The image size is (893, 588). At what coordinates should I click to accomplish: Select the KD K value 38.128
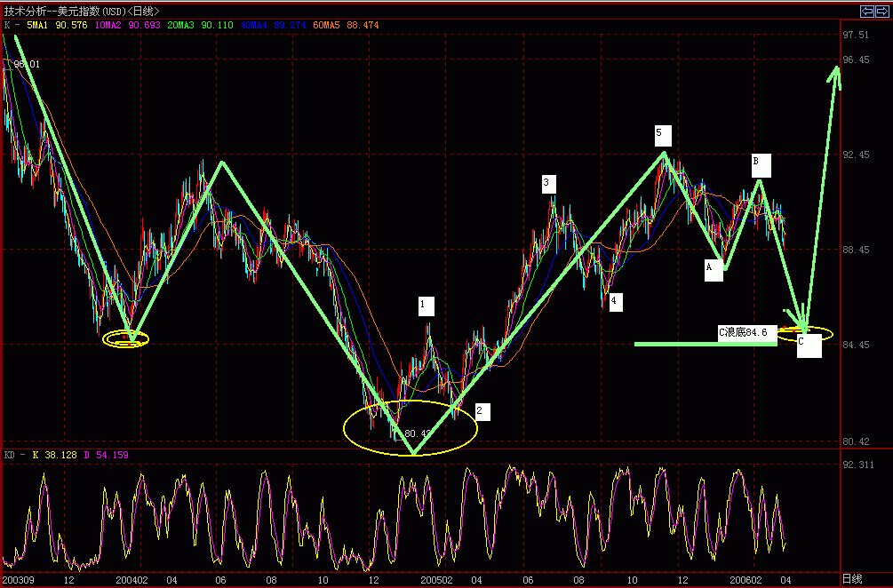pos(61,456)
